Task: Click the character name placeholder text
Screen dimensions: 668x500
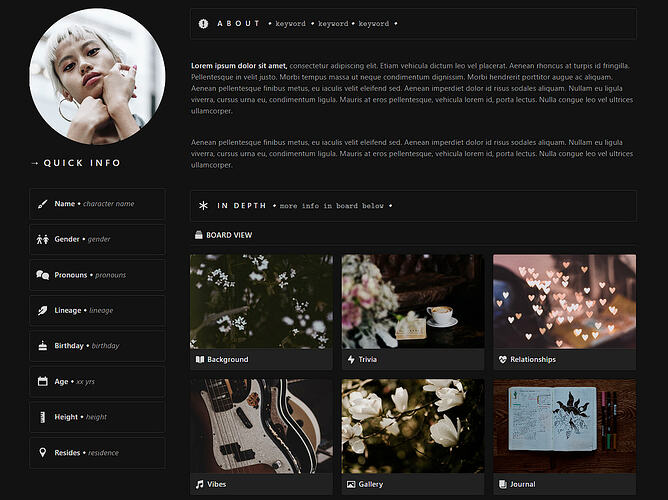Action: [x=108, y=204]
